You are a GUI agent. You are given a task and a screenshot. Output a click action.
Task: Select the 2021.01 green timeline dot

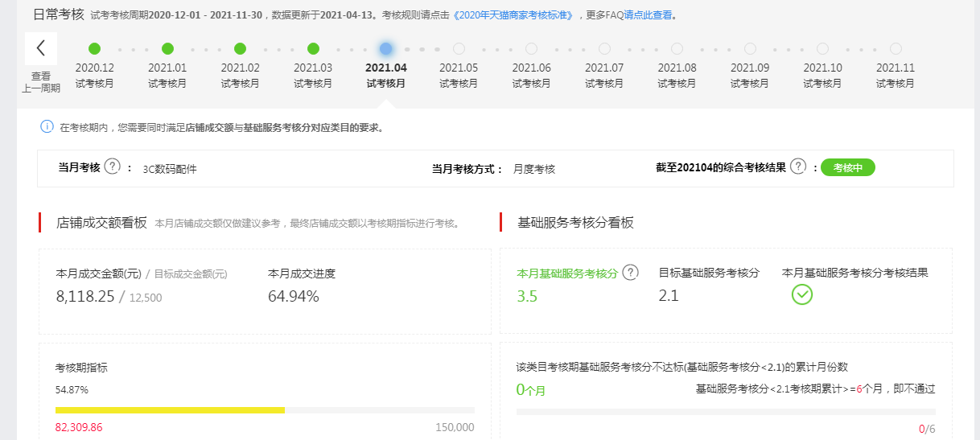pyautogui.click(x=167, y=48)
